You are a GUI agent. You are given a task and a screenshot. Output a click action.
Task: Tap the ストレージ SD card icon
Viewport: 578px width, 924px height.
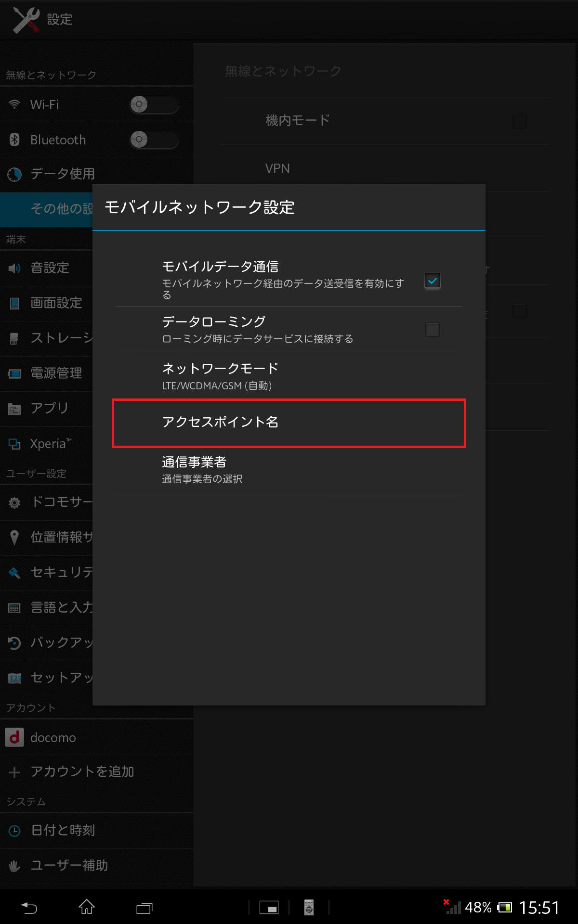tap(14, 338)
